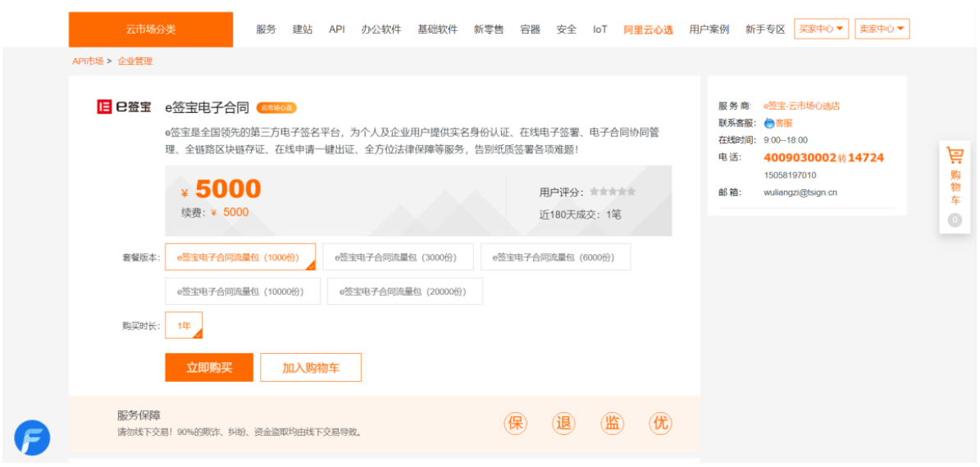980x467 pixels.
Task: Click the mobile number 15058197010
Action: [x=790, y=175]
